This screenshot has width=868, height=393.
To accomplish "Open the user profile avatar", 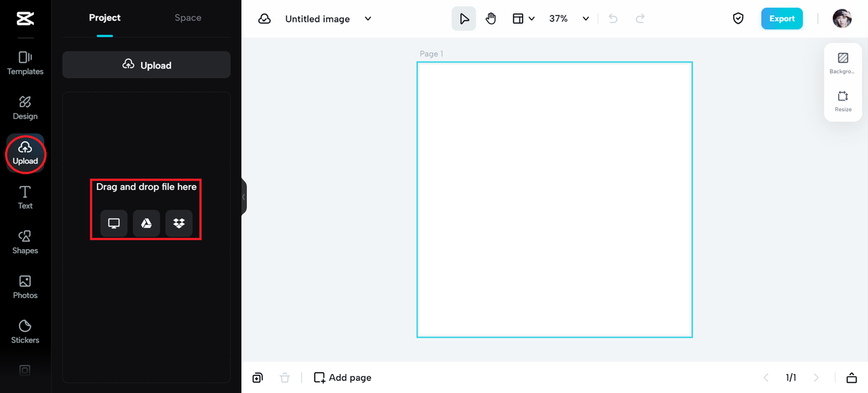I will [842, 19].
